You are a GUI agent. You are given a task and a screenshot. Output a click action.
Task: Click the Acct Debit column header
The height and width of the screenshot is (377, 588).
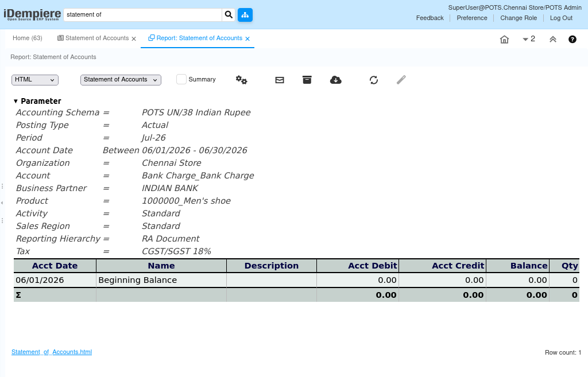[358, 266]
